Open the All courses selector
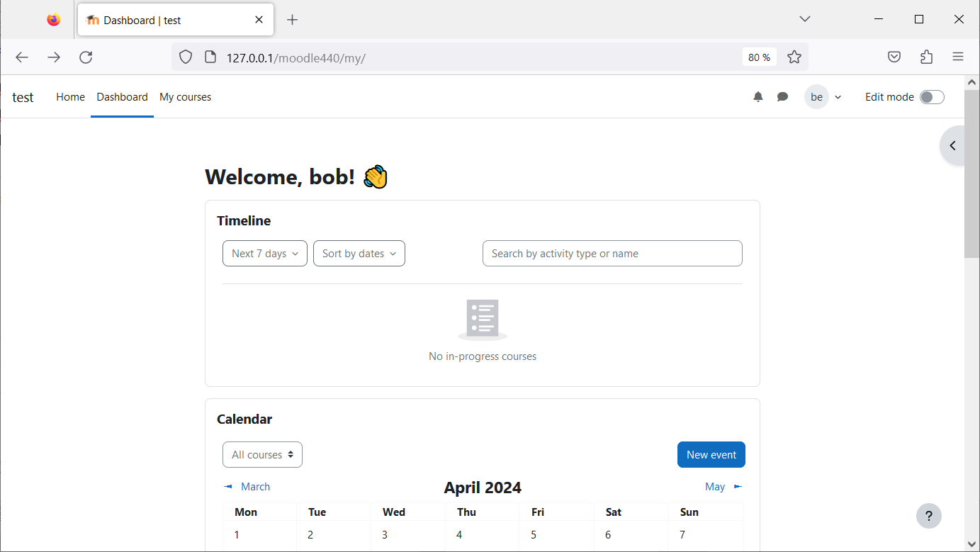Viewport: 980px width, 552px height. point(262,455)
